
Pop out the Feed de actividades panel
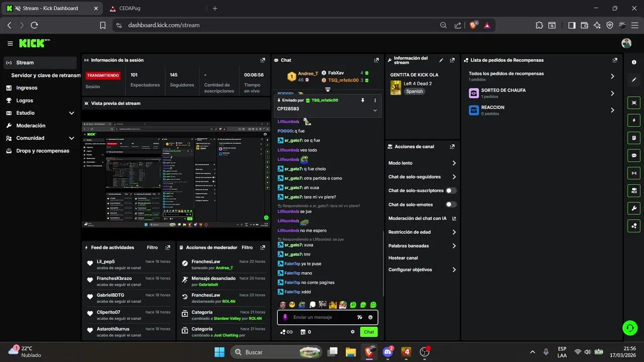(x=168, y=247)
